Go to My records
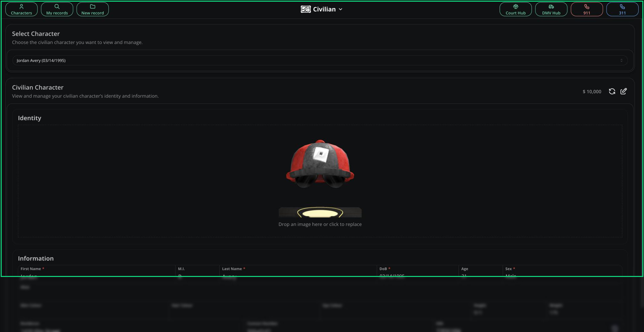 tap(57, 9)
